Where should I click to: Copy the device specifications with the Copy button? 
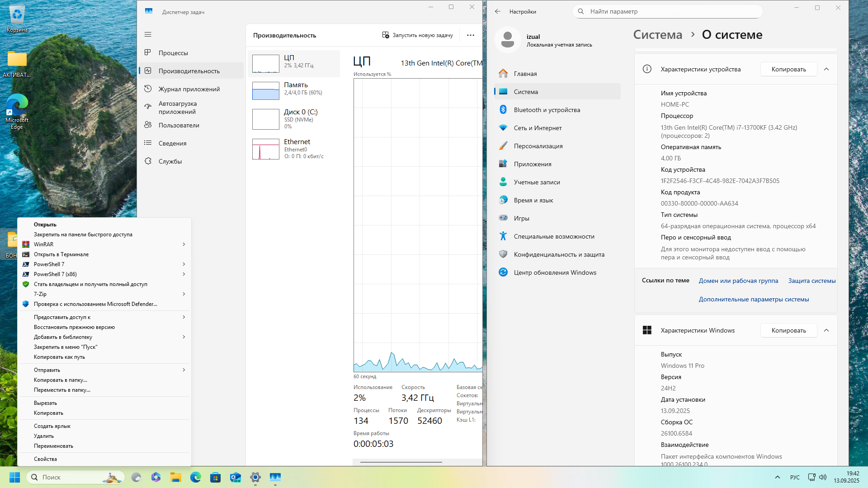(x=788, y=69)
